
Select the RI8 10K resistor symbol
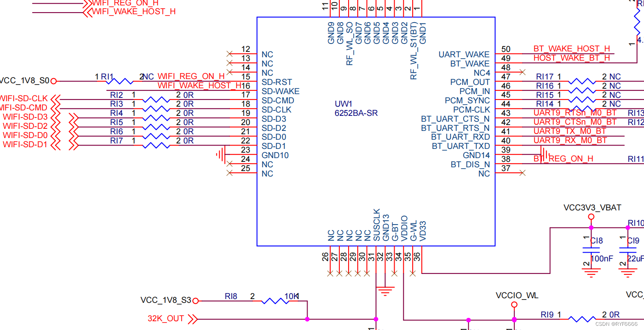pos(275,301)
